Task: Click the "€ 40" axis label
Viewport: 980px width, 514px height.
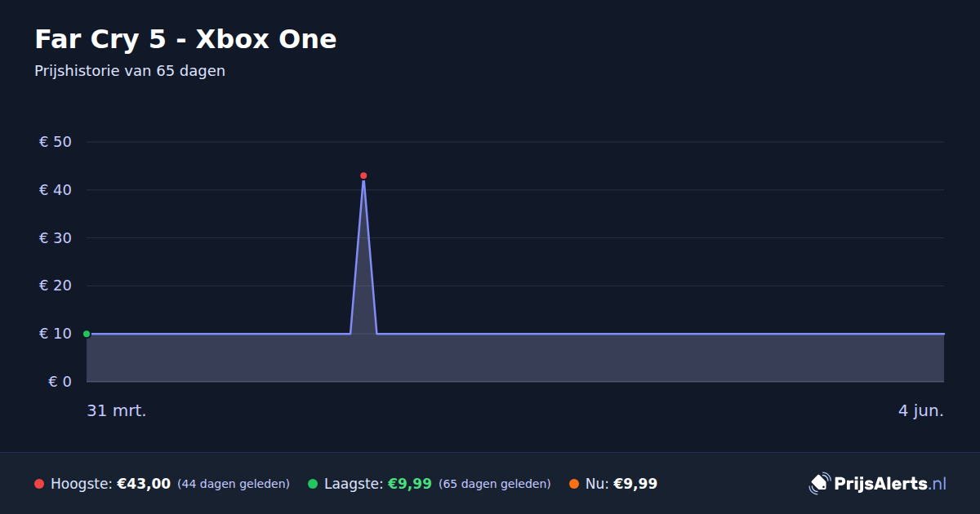Action: pos(56,190)
